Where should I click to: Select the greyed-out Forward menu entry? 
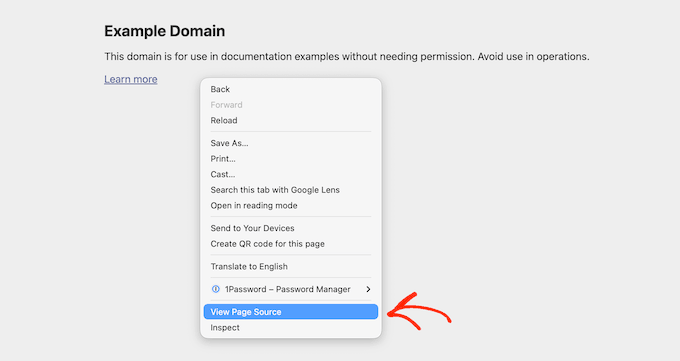pos(291,105)
